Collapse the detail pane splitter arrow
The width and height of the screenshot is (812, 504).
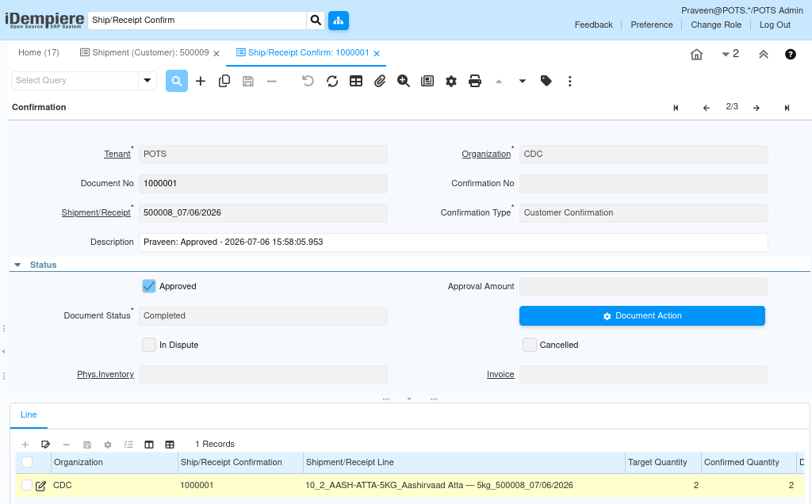coord(409,399)
